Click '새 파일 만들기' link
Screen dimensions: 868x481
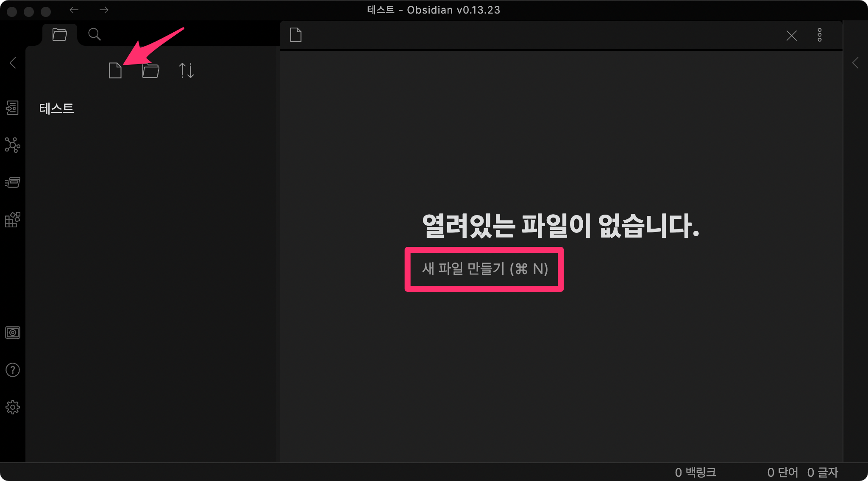[x=484, y=269]
